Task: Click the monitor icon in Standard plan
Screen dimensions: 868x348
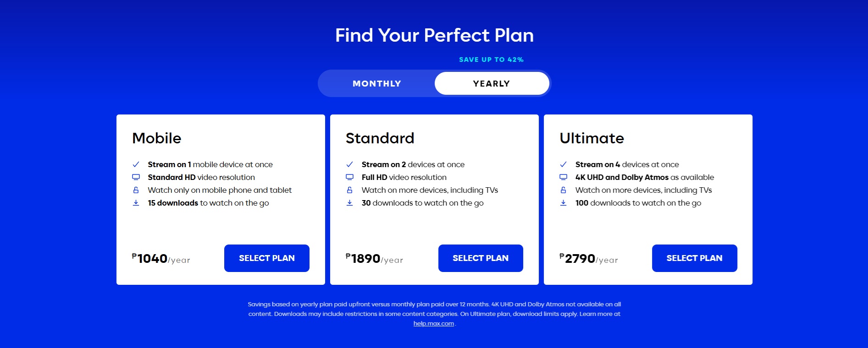Action: (349, 177)
